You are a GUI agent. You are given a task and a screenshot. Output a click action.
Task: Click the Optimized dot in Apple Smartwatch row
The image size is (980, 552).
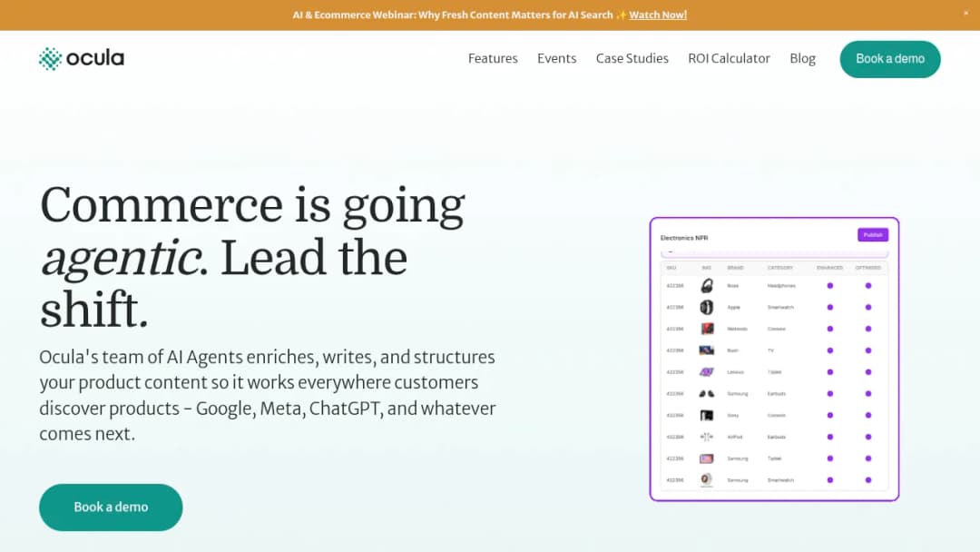pos(868,307)
